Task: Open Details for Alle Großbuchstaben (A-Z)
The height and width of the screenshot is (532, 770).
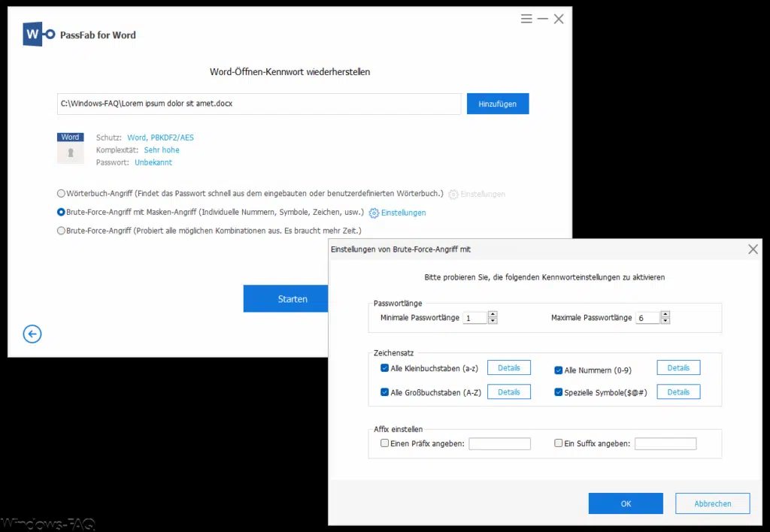Action: tap(508, 392)
